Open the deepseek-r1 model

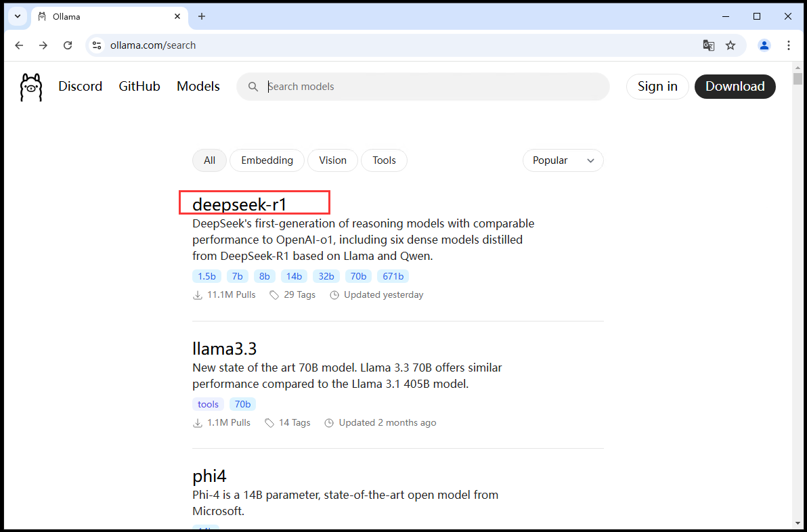click(239, 205)
